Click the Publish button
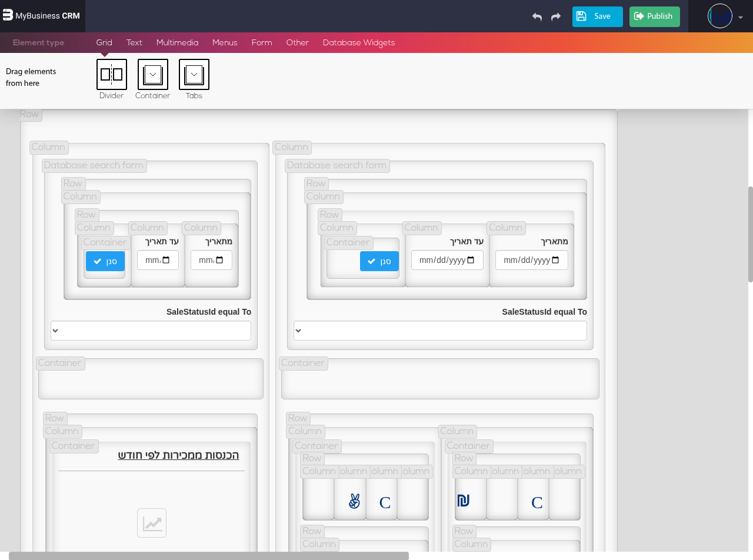The height and width of the screenshot is (560, 753). tap(654, 16)
